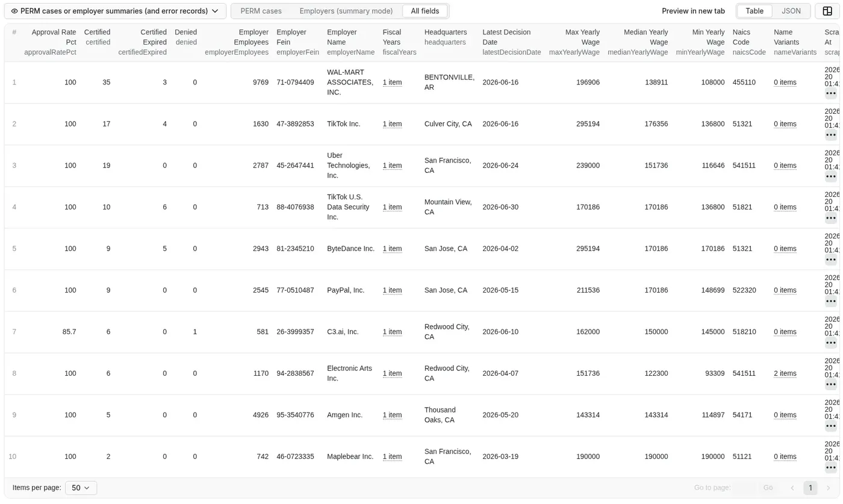This screenshot has width=843, height=504.
Task: Click the Go button in pagination
Action: (768, 488)
